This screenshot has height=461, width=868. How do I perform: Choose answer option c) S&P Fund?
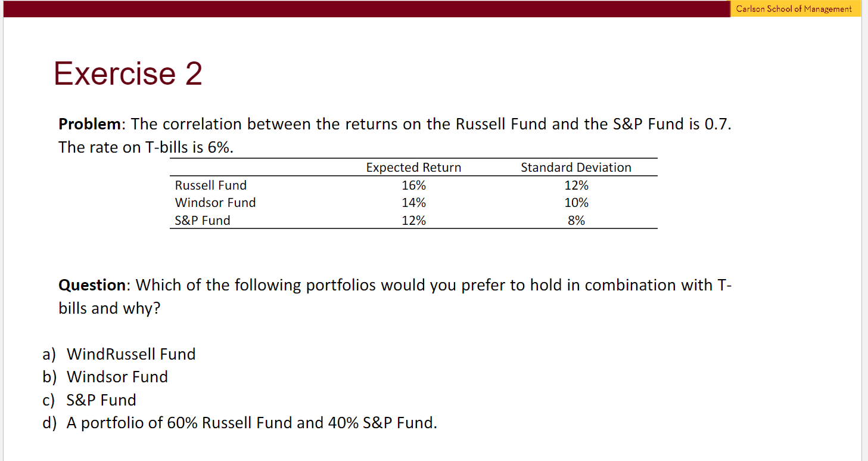click(x=89, y=400)
